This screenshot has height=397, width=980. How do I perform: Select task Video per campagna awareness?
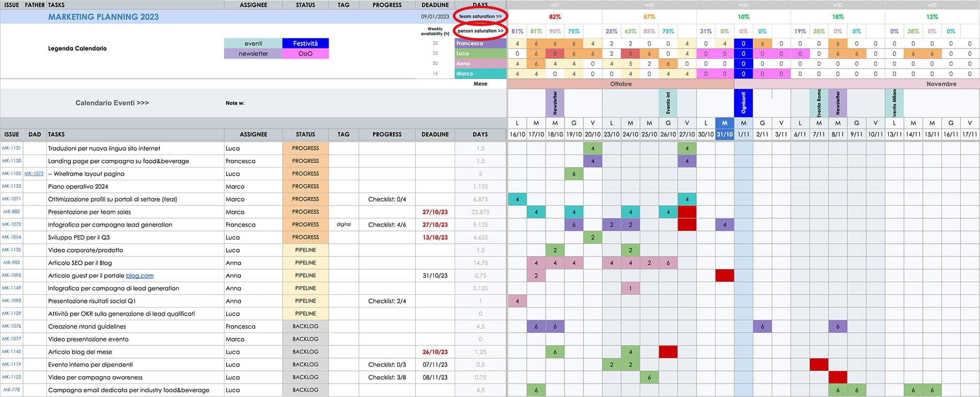pyautogui.click(x=95, y=378)
